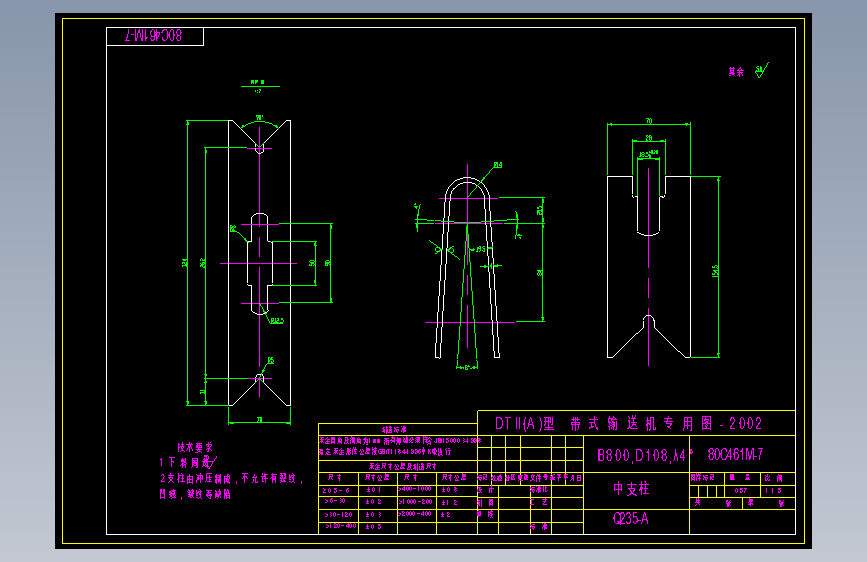Click technical requirement line starting with '1'

[x=188, y=462]
